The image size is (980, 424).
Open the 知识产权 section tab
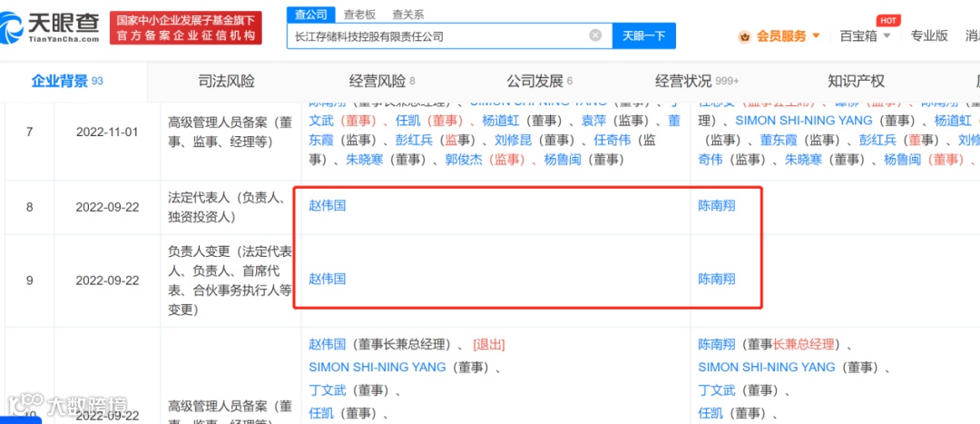[x=857, y=82]
